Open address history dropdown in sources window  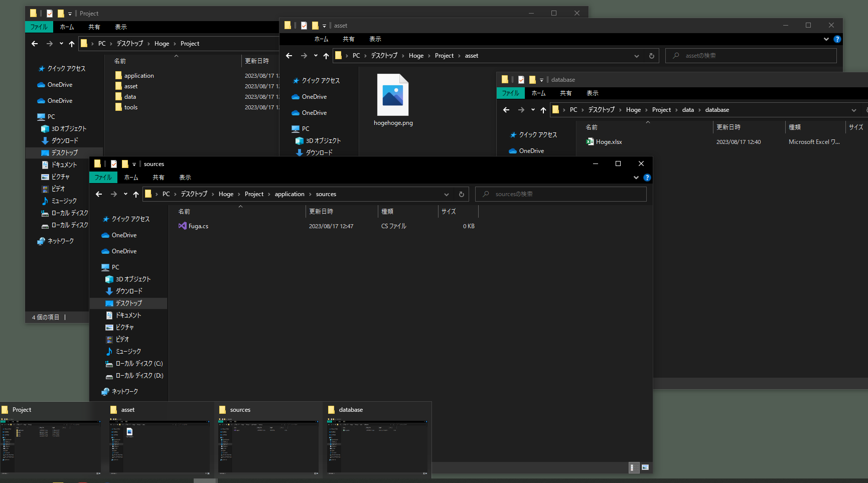pyautogui.click(x=447, y=195)
